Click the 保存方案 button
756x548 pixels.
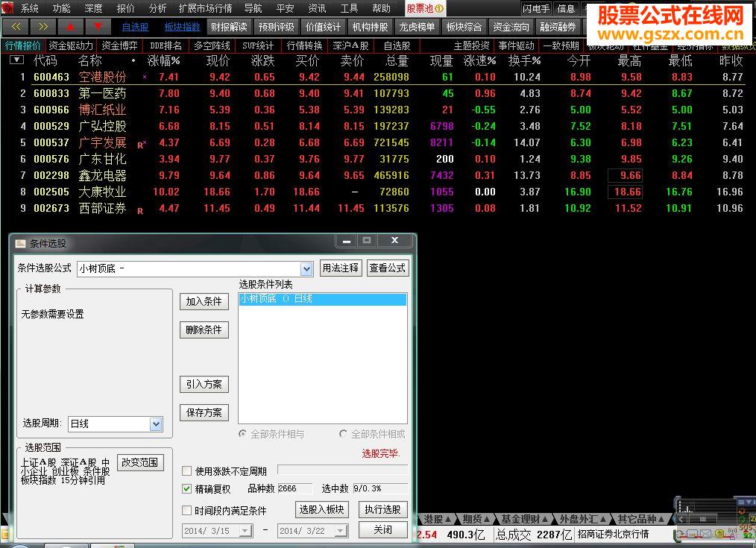click(x=204, y=412)
